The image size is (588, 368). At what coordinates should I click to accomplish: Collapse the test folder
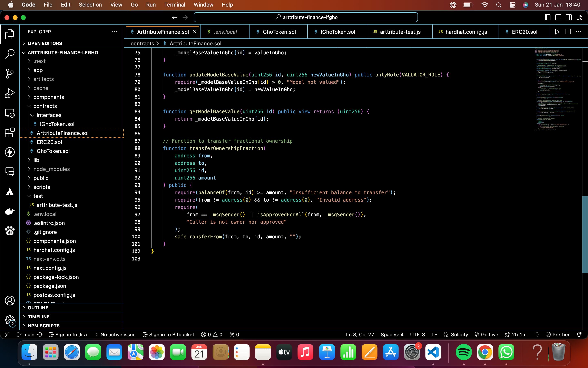[72, 196]
